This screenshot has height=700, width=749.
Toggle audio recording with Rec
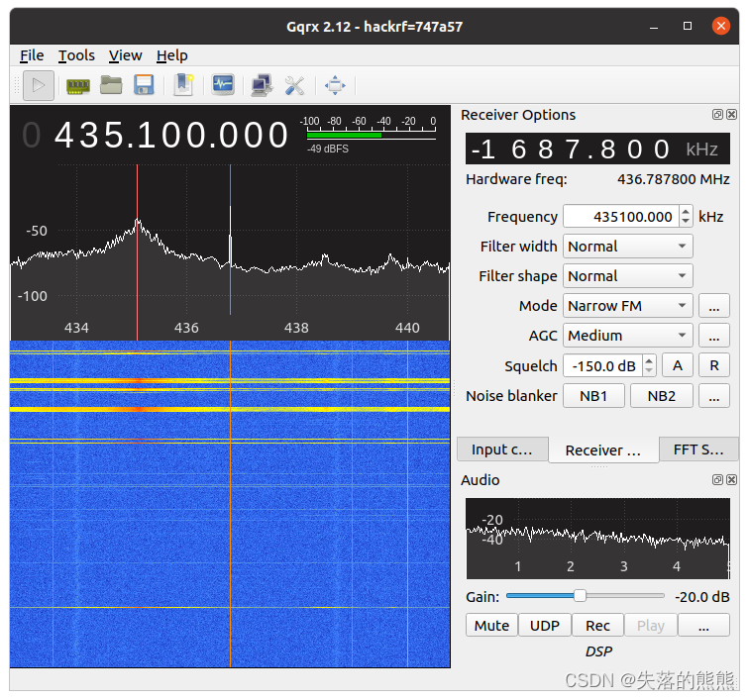click(x=597, y=625)
